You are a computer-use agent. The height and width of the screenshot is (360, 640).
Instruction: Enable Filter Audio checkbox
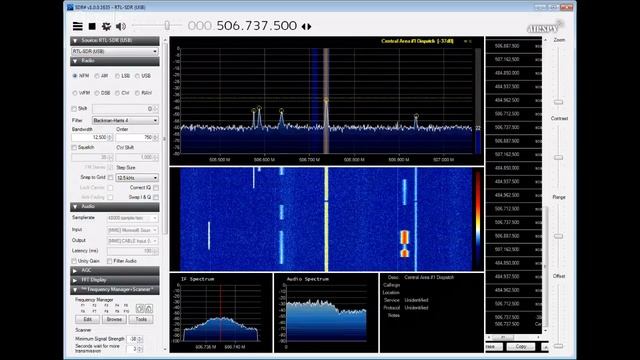109,261
